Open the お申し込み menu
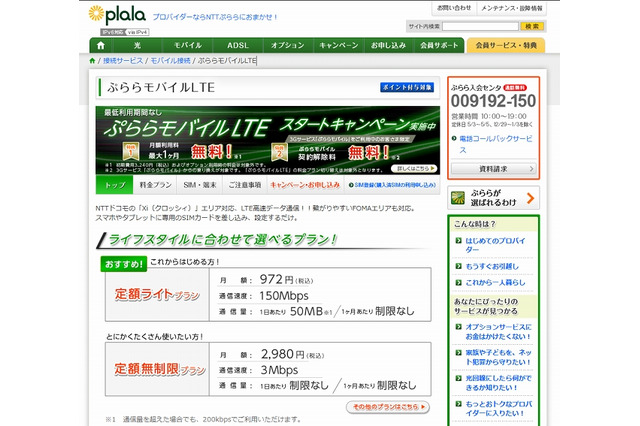This screenshot has width=640, height=426. 389,45
